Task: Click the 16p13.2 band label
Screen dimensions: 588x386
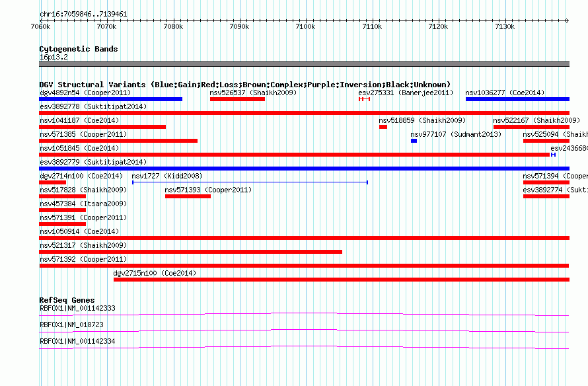Action: (x=54, y=57)
